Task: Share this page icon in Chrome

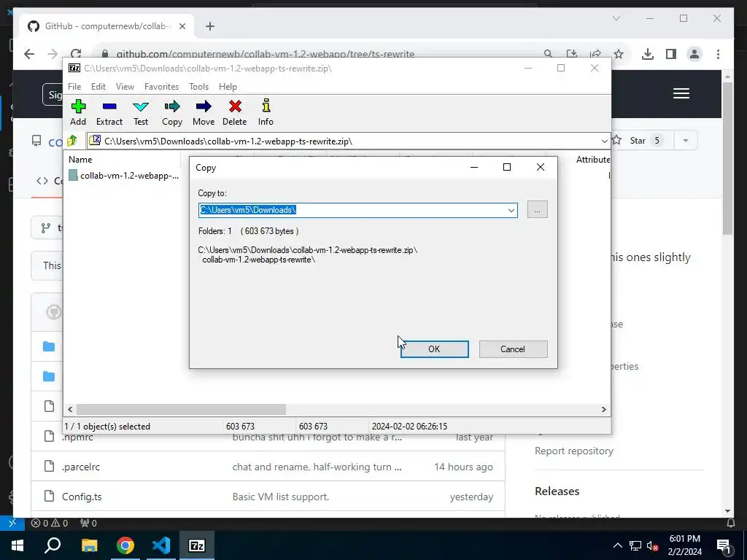Action: pyautogui.click(x=595, y=54)
